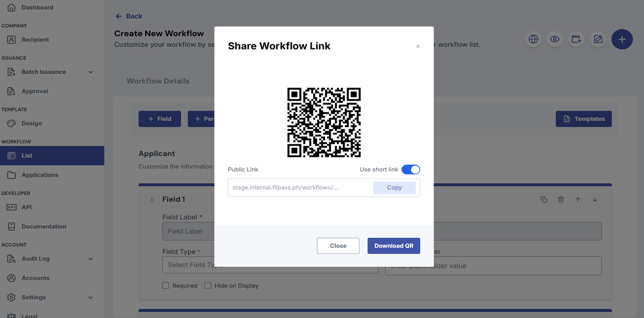Open Applications menu item
The image size is (644, 318).
[x=52, y=175]
